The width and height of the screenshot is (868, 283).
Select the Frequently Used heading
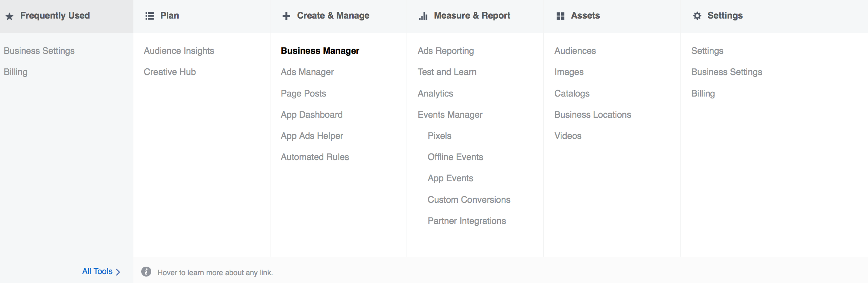(55, 16)
